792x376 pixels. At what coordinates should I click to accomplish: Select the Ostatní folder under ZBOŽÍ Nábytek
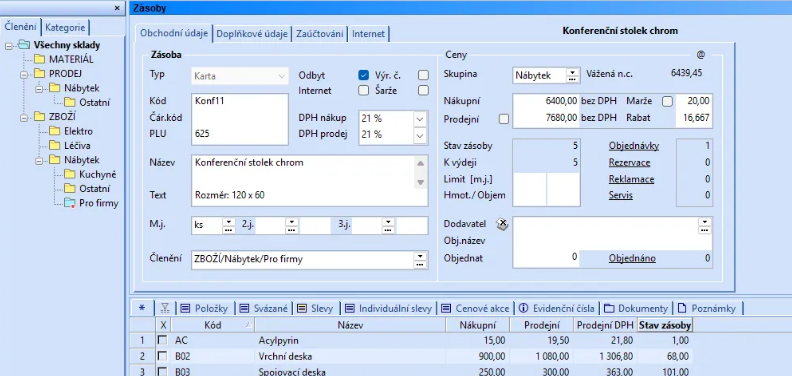(87, 189)
